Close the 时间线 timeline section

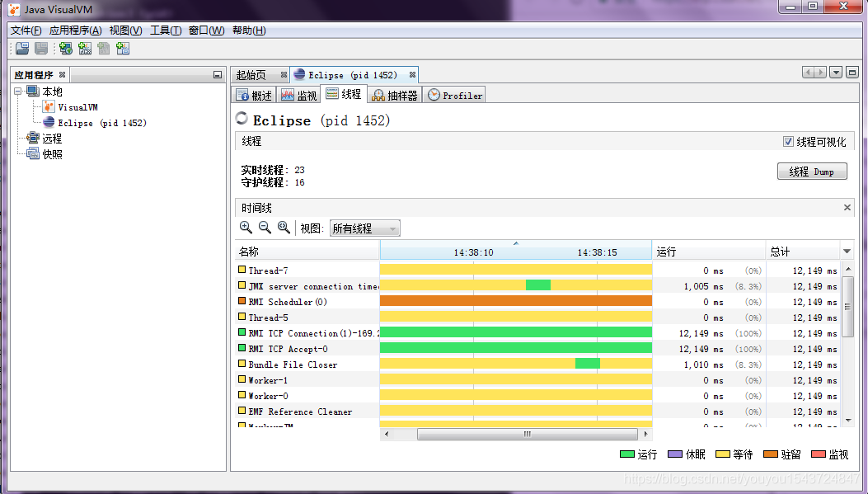(x=847, y=208)
